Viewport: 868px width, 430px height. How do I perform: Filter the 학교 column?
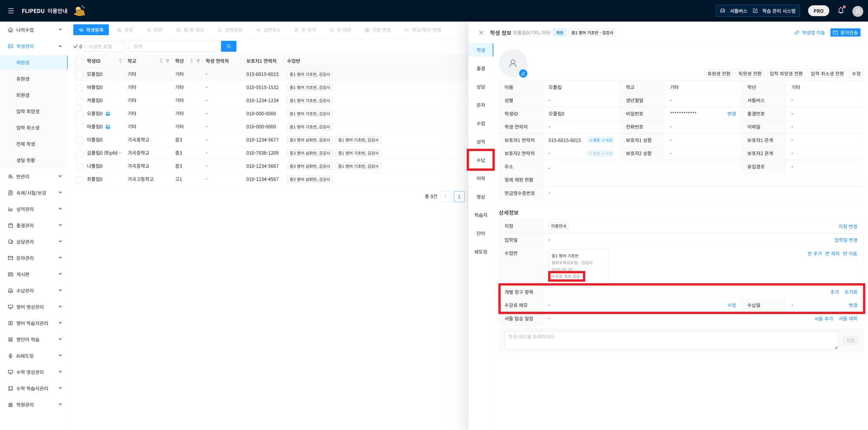(x=168, y=61)
